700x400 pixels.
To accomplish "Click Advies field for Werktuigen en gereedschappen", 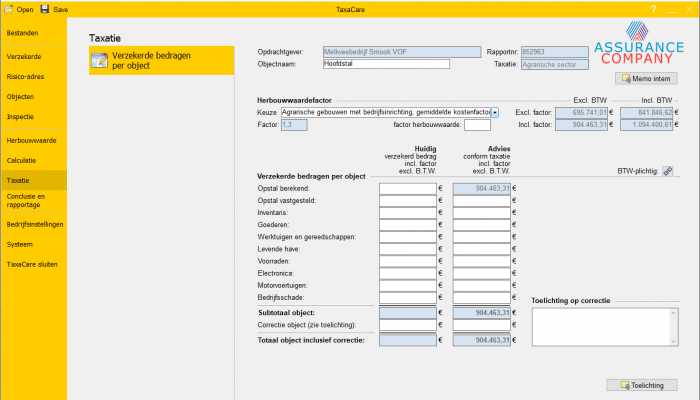I will tap(481, 237).
